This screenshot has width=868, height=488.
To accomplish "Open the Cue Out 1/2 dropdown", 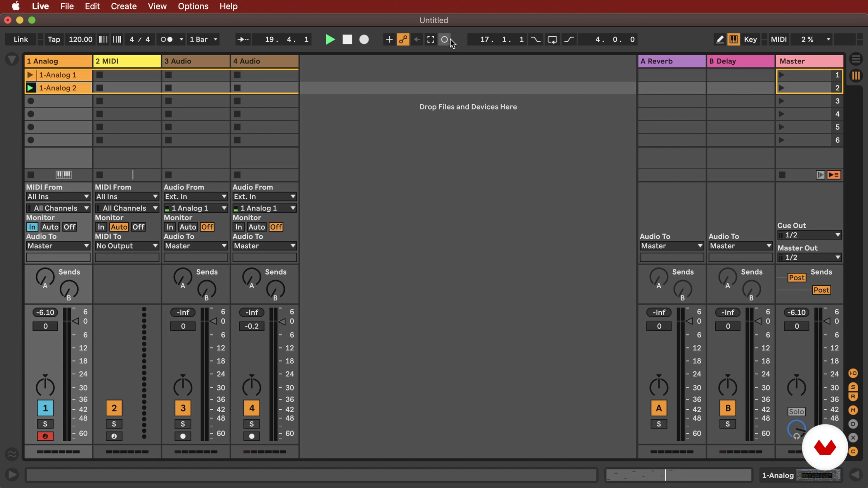I will pyautogui.click(x=809, y=235).
